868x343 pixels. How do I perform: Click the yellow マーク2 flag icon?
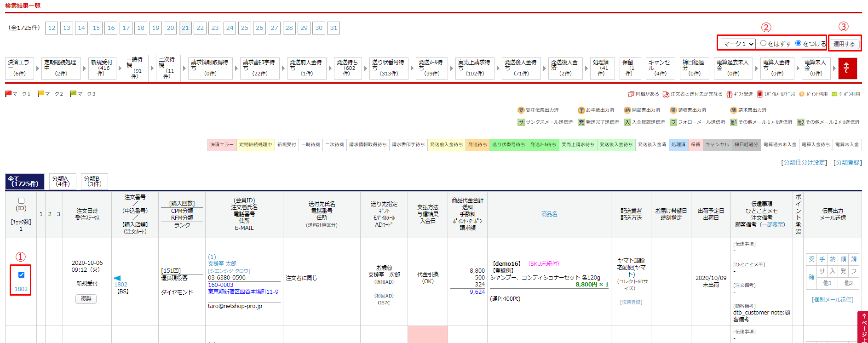[x=41, y=94]
